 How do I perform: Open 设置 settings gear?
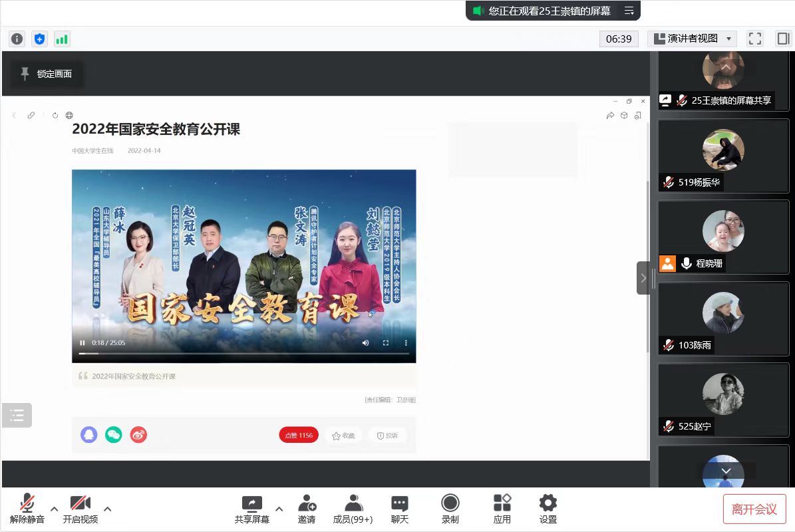coord(548,509)
